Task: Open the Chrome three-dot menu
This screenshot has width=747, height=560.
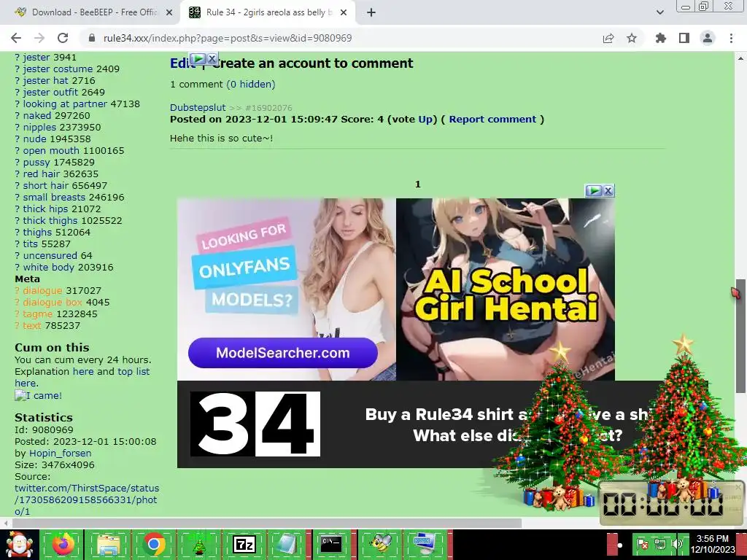Action: tap(731, 38)
